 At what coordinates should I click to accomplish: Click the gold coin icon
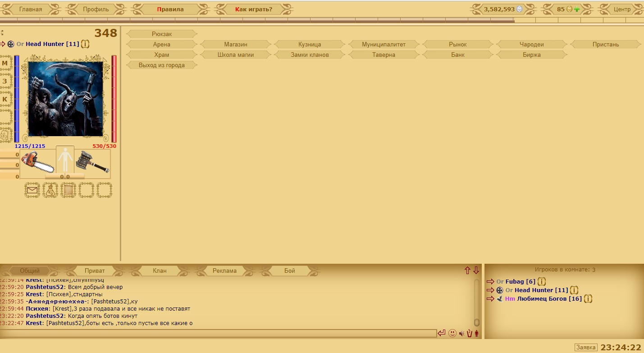(569, 9)
